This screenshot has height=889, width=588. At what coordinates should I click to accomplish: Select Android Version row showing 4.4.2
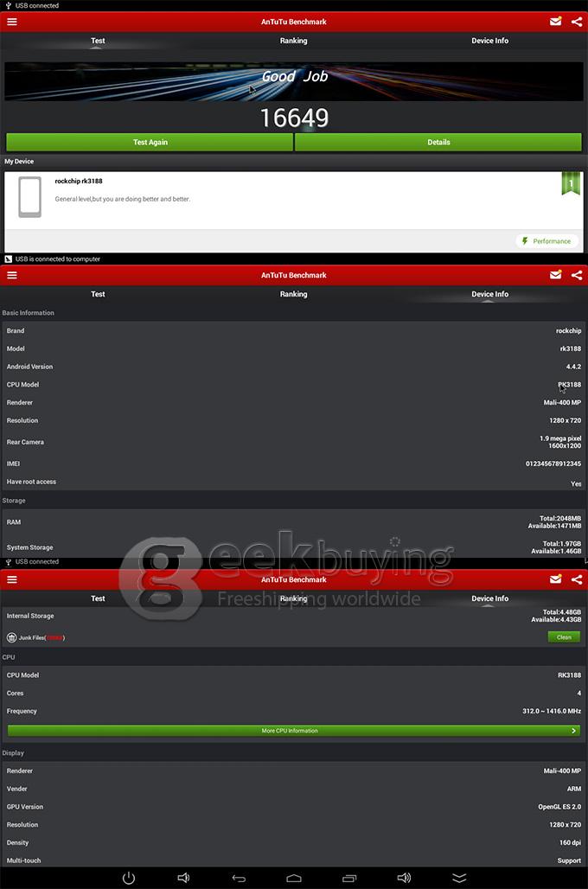point(294,367)
